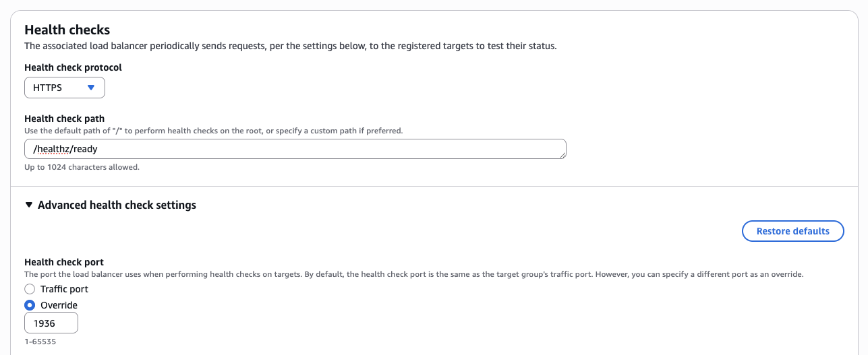Click the Health check protocol label
The height and width of the screenshot is (355, 868).
(73, 67)
